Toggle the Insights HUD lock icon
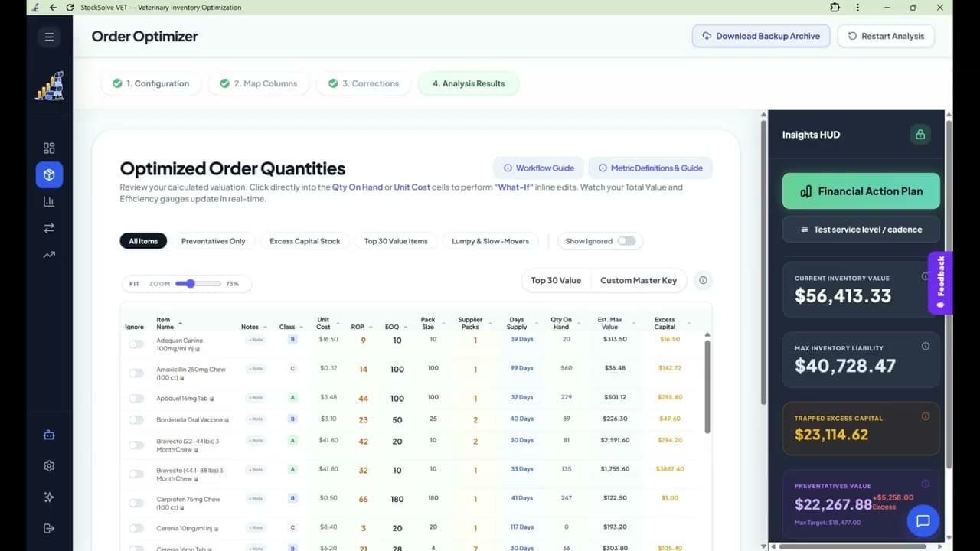The width and height of the screenshot is (980, 551). point(920,135)
